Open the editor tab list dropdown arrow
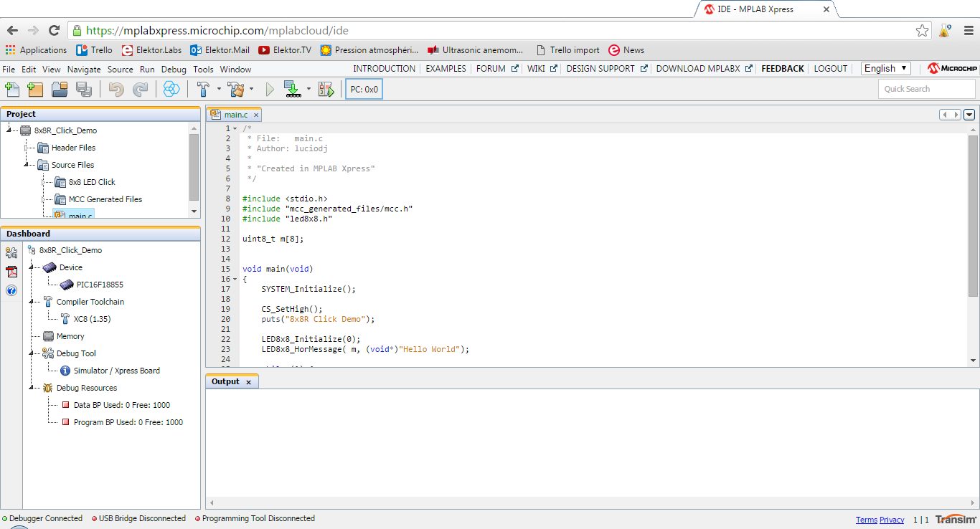Viewport: 980px width, 529px height. 970,115
